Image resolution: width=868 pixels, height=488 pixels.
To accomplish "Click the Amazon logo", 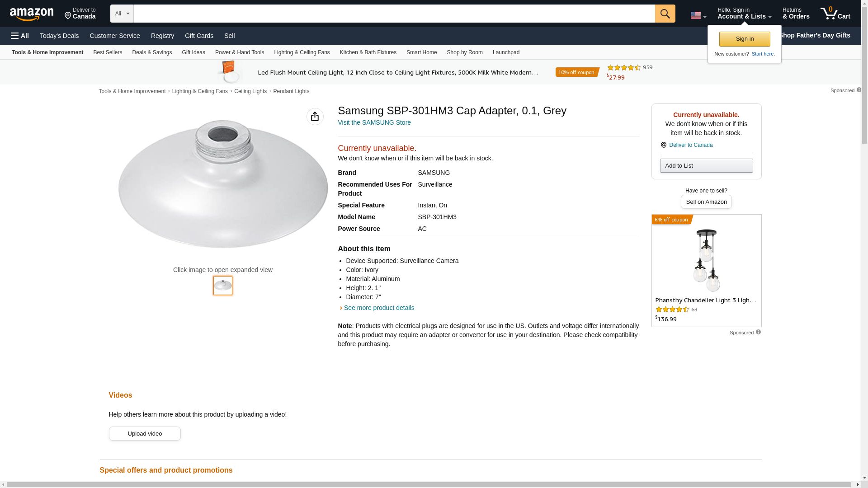I will [32, 14].
